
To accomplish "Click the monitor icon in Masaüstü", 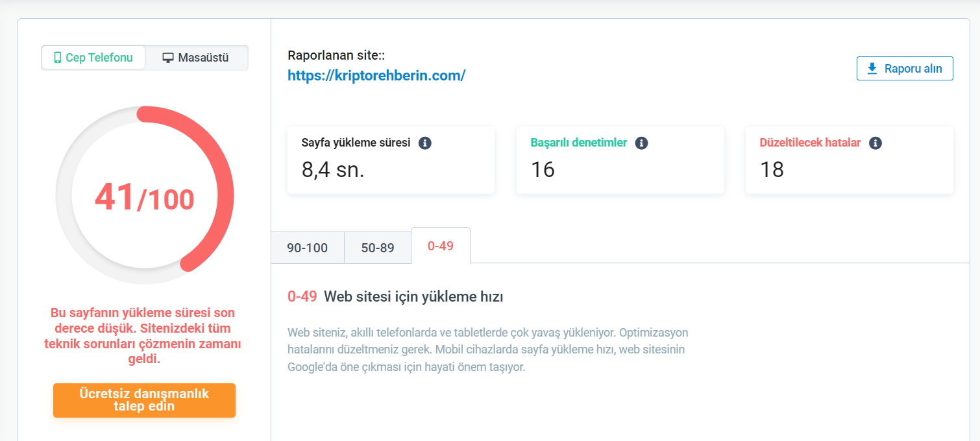I will 168,58.
